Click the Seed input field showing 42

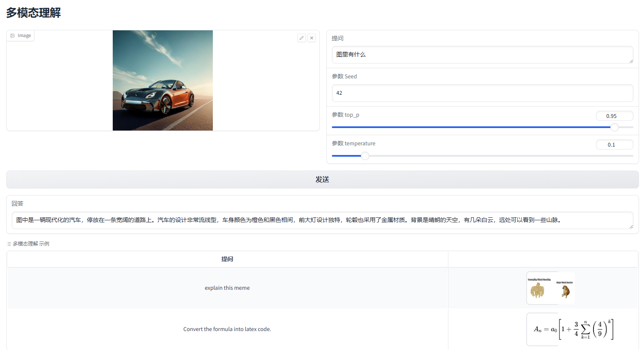click(x=482, y=93)
